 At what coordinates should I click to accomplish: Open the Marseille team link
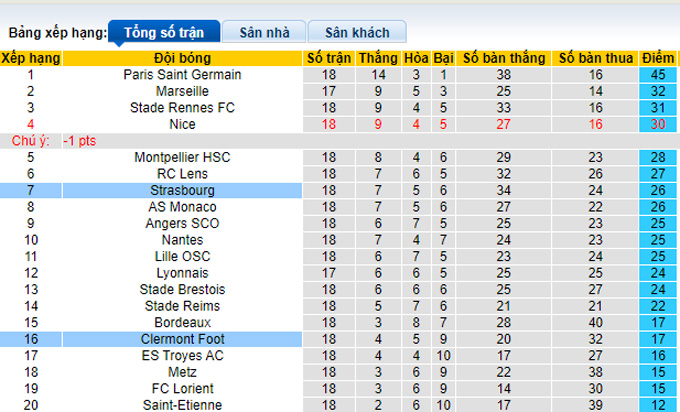click(x=183, y=91)
